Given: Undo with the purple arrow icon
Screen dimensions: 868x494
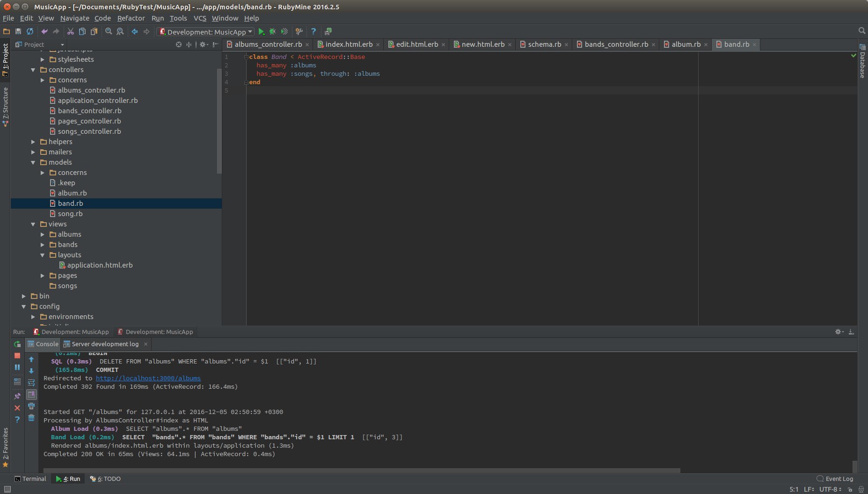Looking at the screenshot, I should (x=44, y=31).
